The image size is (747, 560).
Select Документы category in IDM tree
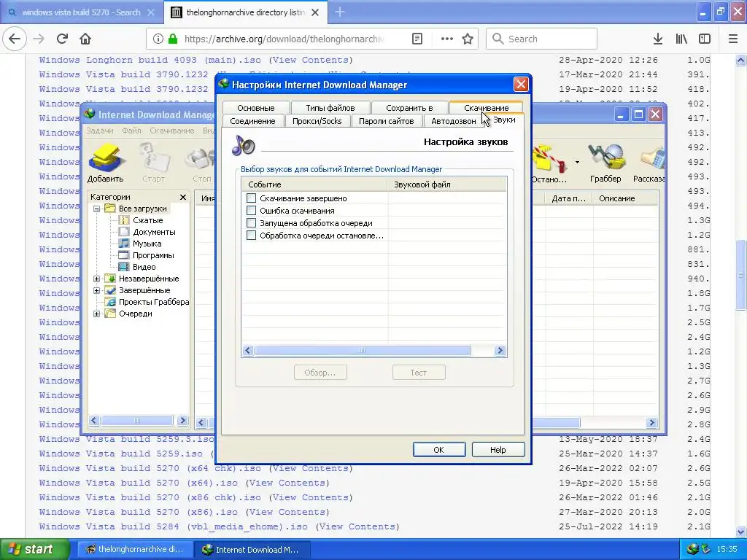pos(154,232)
